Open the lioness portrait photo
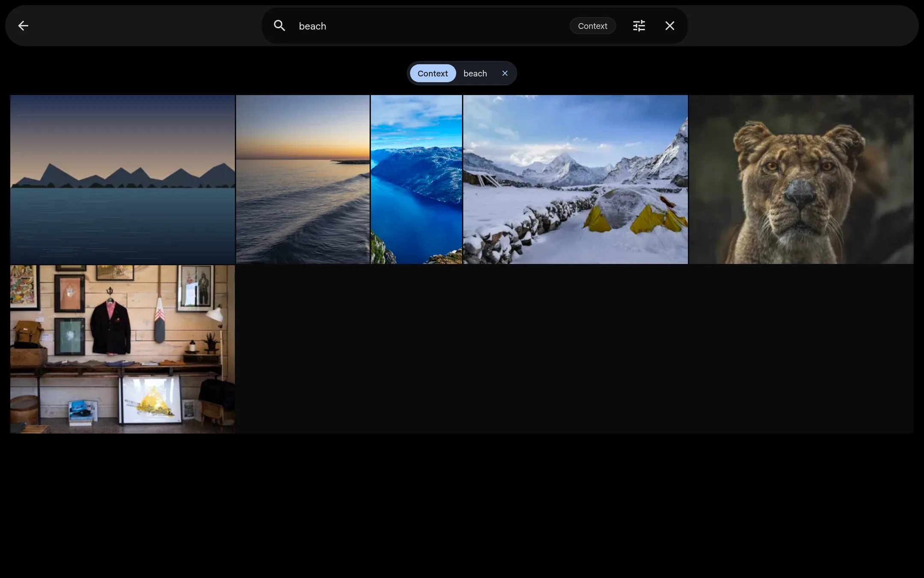This screenshot has height=578, width=924. click(x=801, y=179)
